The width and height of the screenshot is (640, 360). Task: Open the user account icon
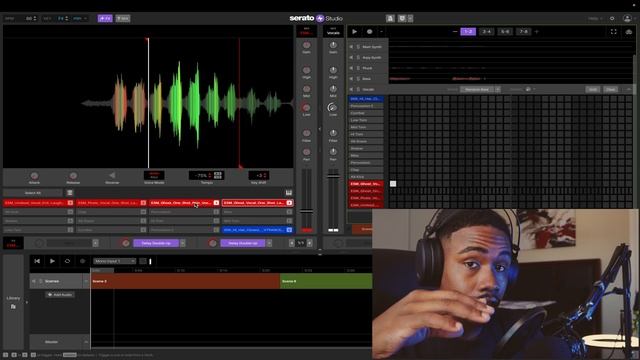pyautogui.click(x=627, y=18)
